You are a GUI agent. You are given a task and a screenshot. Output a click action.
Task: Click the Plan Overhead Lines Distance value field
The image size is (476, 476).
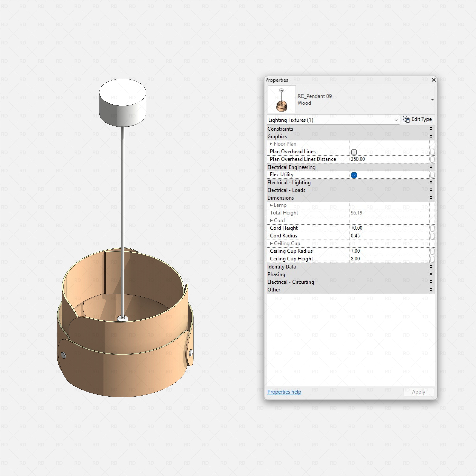click(x=389, y=159)
